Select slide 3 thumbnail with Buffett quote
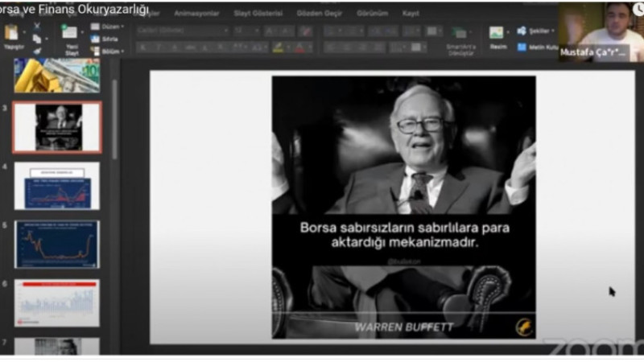 [57, 127]
